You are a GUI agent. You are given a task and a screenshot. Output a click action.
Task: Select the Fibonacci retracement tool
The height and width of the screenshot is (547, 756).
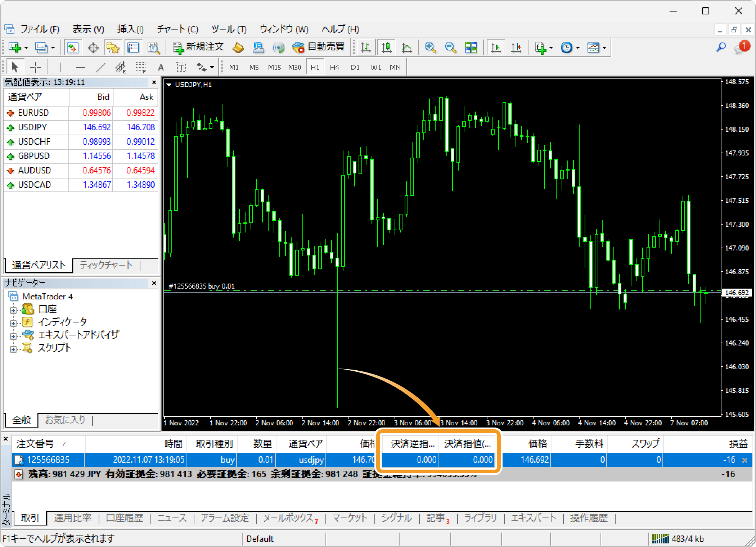coord(141,67)
